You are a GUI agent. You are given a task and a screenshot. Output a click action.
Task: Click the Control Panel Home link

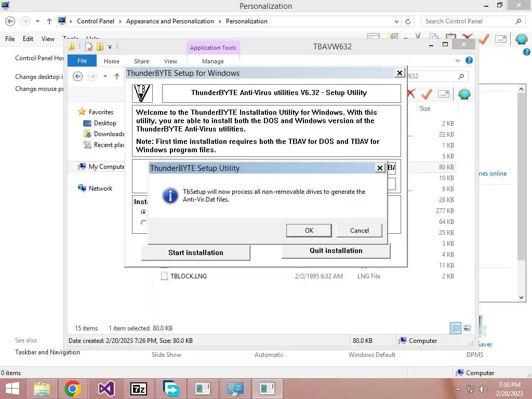tap(39, 58)
